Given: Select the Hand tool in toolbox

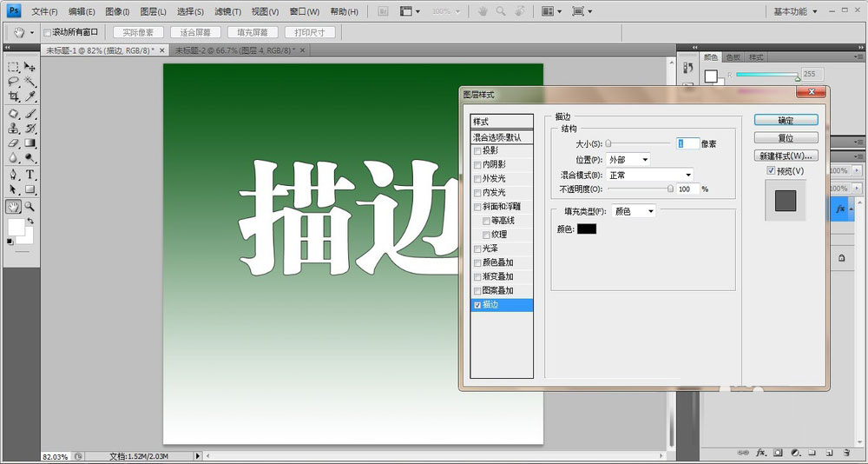Looking at the screenshot, I should pos(13,207).
